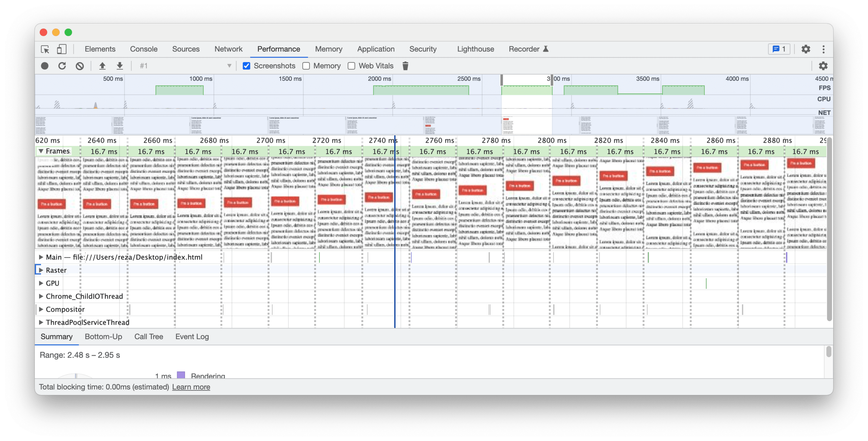This screenshot has width=868, height=441.
Task: Expand the Raster track
Action: pos(41,270)
